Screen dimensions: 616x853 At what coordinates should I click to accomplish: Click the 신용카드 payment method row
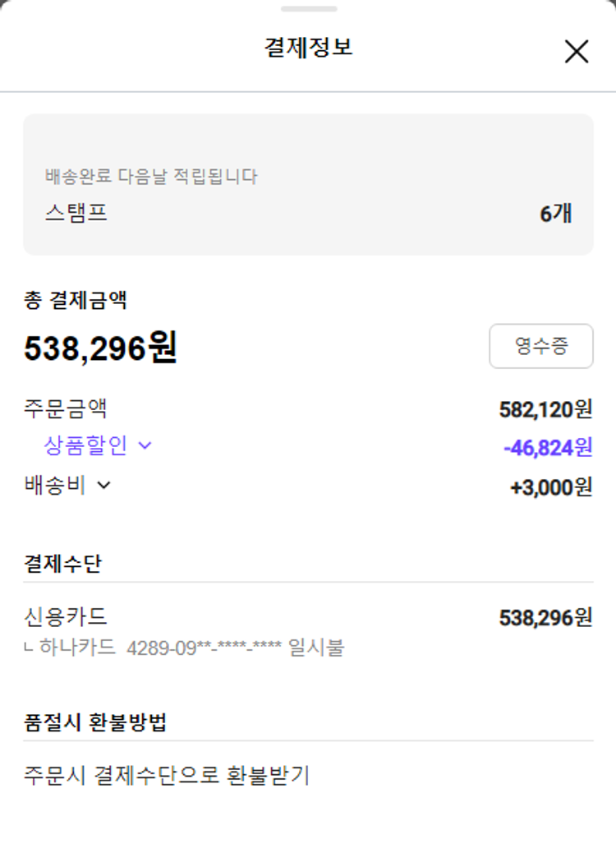click(x=66, y=616)
